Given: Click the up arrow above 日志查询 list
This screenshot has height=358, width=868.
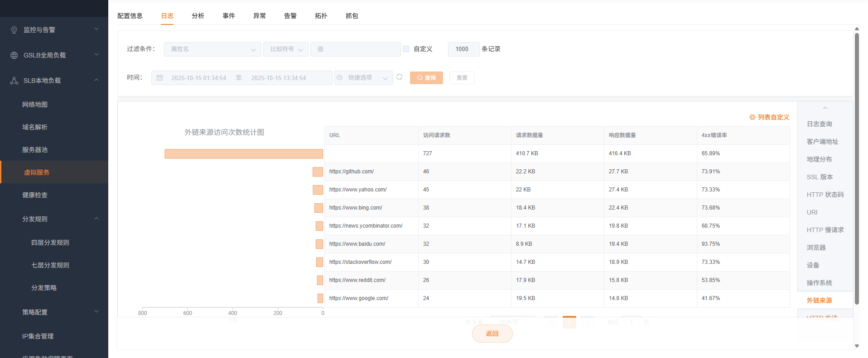Looking at the screenshot, I should pyautogui.click(x=825, y=108).
